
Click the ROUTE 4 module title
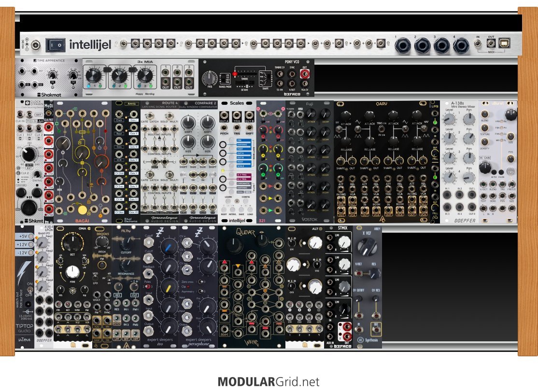click(x=170, y=103)
